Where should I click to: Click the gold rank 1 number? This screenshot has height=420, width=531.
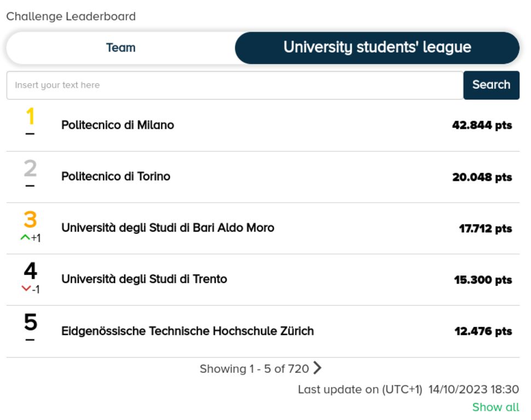(x=30, y=116)
